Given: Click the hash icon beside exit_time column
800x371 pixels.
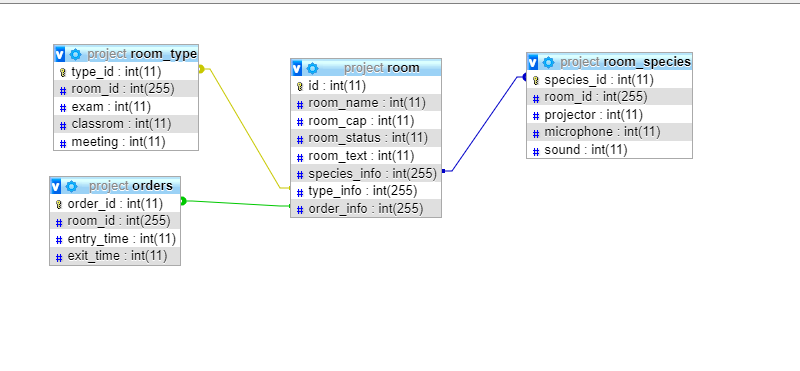Looking at the screenshot, I should click(59, 257).
